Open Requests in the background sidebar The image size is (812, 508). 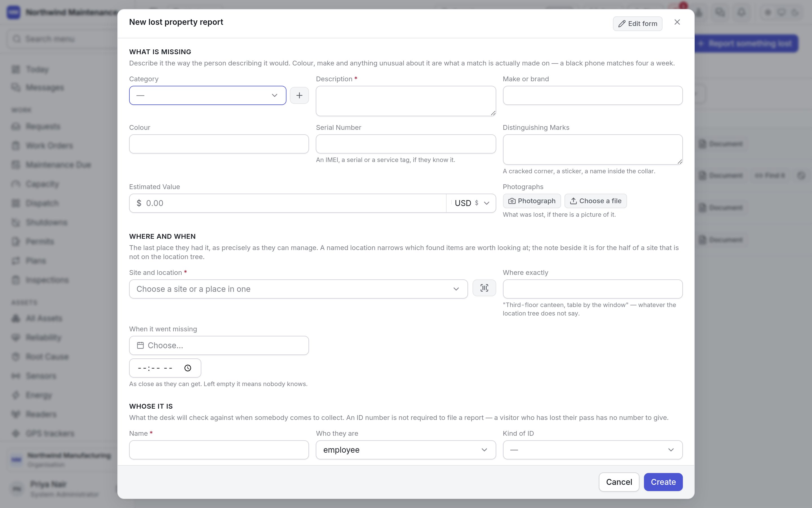43,126
